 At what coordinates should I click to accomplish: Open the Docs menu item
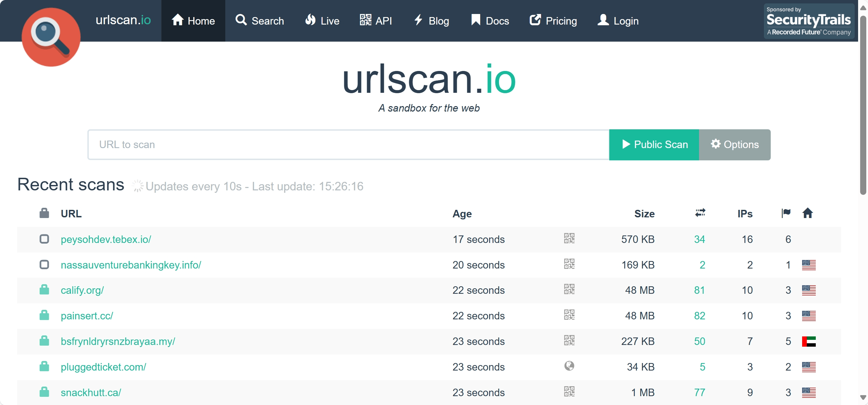(x=490, y=21)
